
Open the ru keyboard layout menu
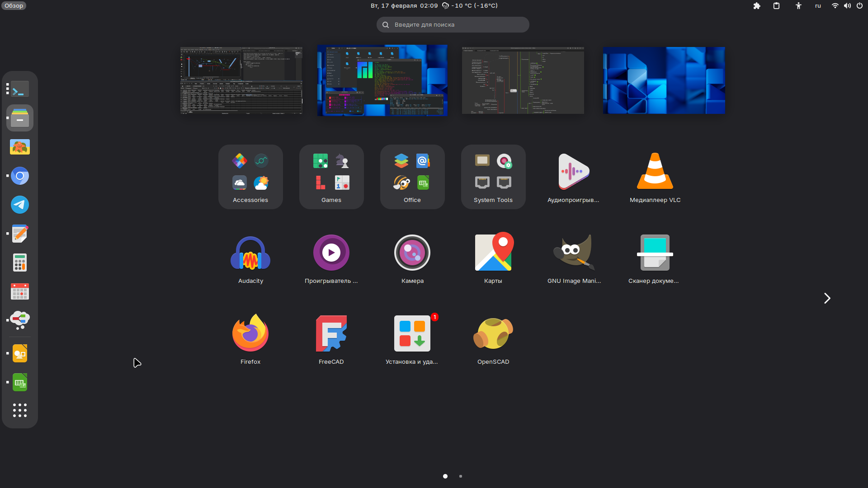tap(818, 6)
